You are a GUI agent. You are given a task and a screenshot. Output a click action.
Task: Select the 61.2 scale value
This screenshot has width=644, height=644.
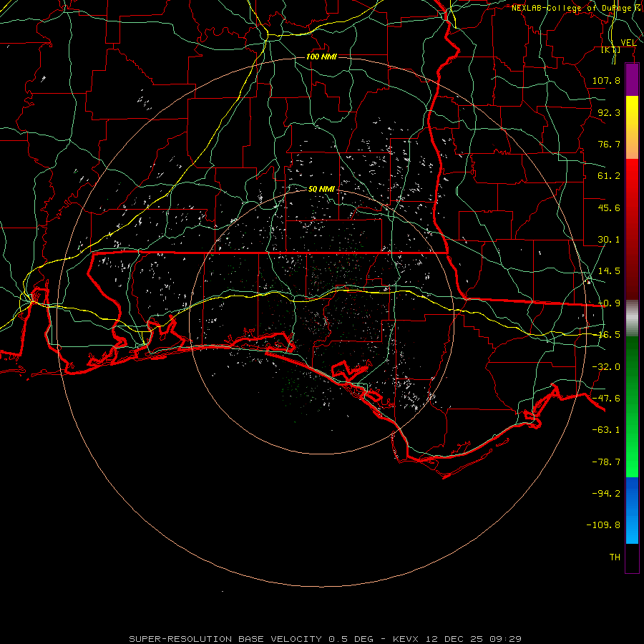pos(609,176)
